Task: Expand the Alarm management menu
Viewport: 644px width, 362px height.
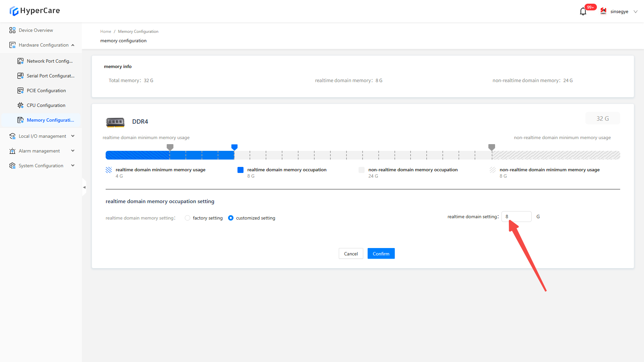Action: [73, 151]
